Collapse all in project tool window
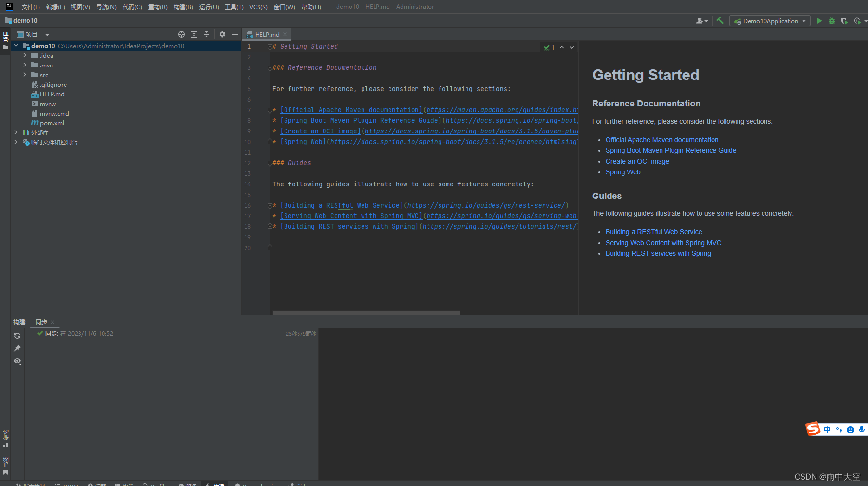 pyautogui.click(x=207, y=34)
